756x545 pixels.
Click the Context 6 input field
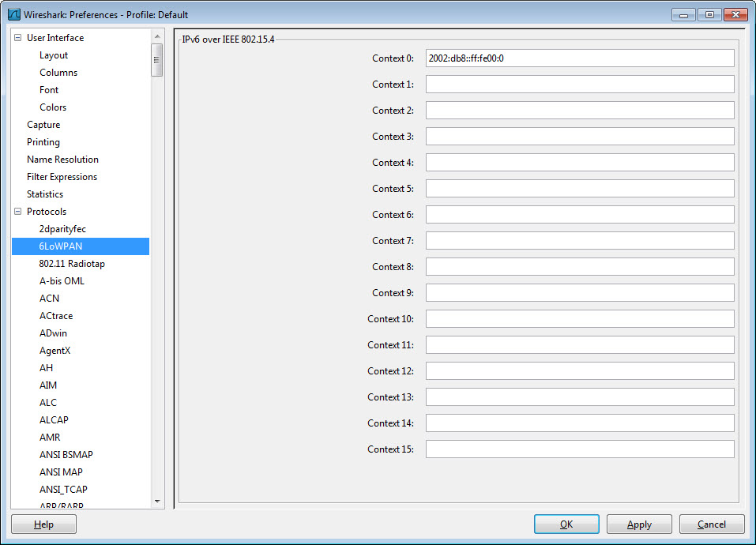click(x=580, y=214)
